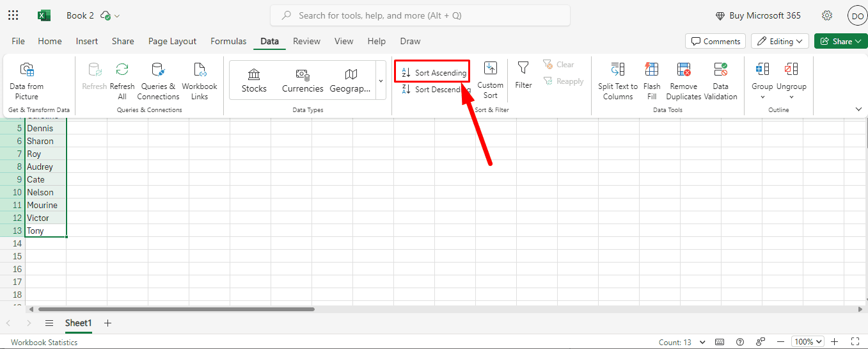The height and width of the screenshot is (349, 868).
Task: Open the zoom level 100% dropdown
Action: click(808, 342)
